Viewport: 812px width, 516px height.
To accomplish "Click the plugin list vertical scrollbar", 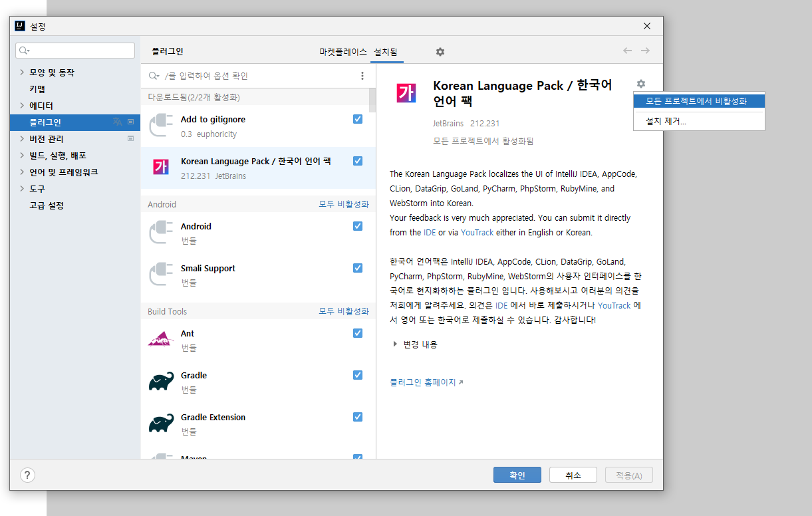I will [x=372, y=100].
